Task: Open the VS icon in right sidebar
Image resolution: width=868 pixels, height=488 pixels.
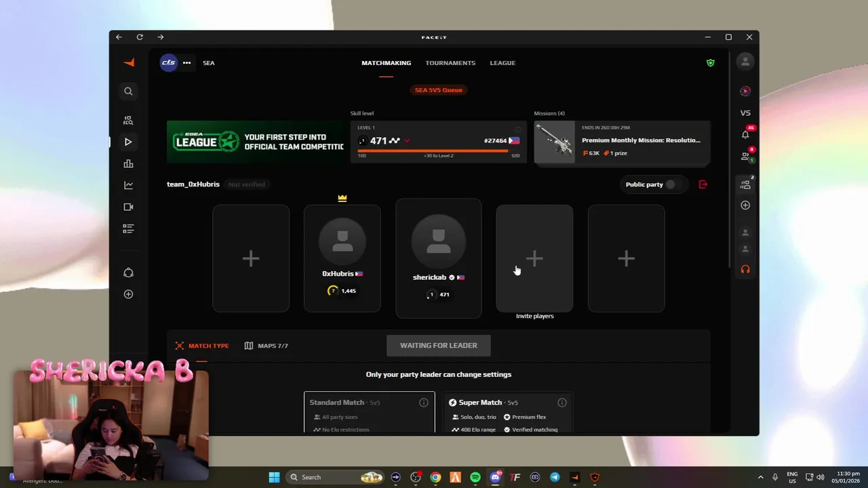Action: (745, 113)
